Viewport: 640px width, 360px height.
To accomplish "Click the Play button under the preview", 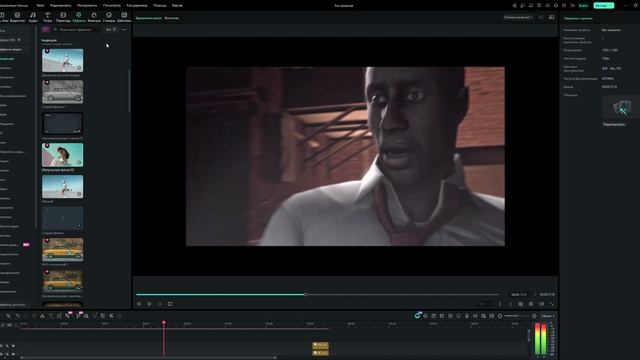I will 149,304.
